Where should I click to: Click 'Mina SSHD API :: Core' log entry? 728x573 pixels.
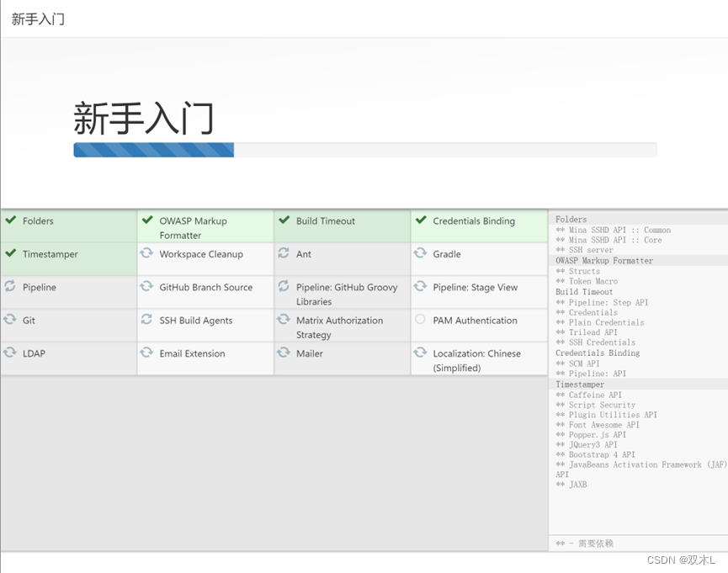tap(608, 240)
